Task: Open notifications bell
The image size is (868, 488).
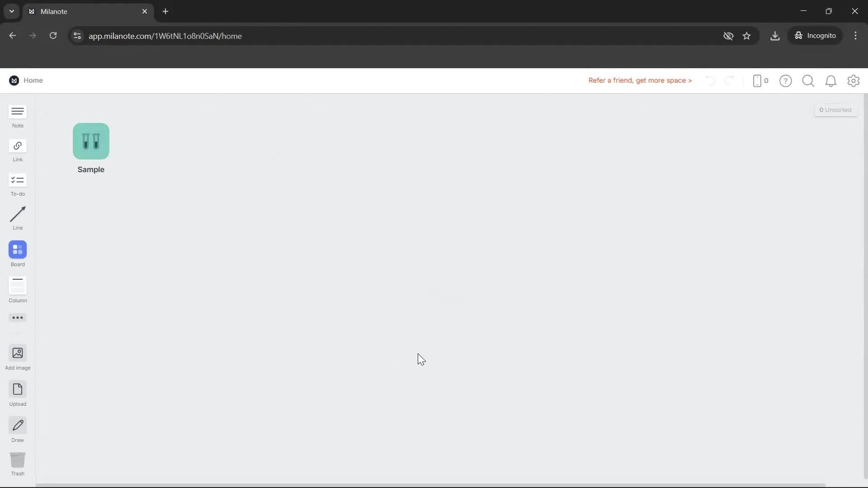Action: coord(831,81)
